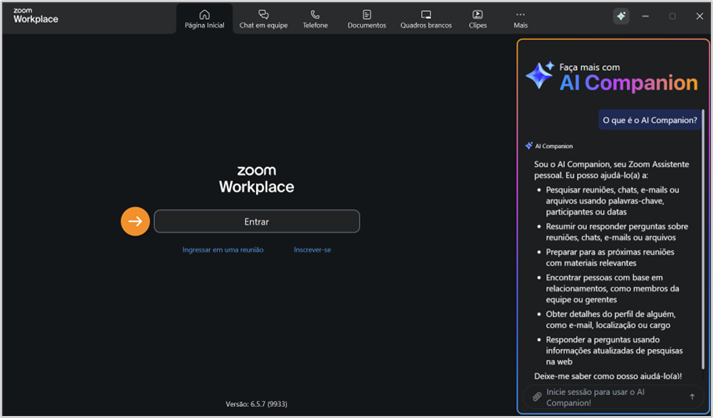Click the Inscrever-se link
Image resolution: width=713 pixels, height=418 pixels.
point(312,250)
